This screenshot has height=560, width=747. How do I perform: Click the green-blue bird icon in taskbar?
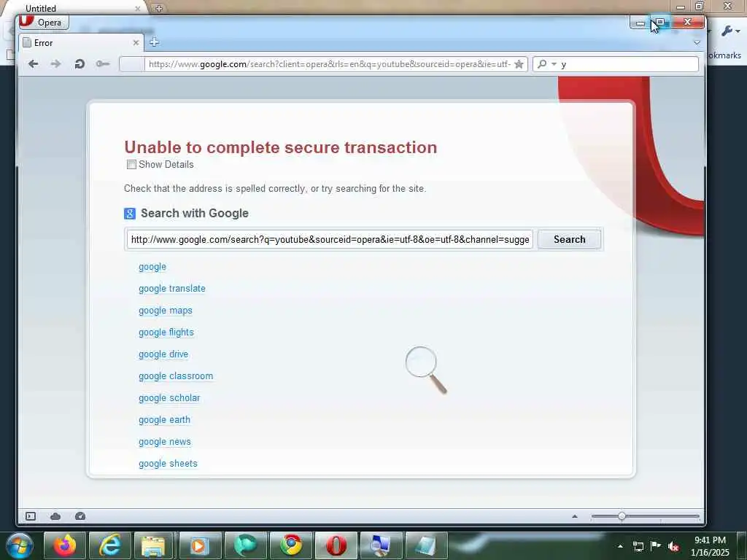(245, 545)
